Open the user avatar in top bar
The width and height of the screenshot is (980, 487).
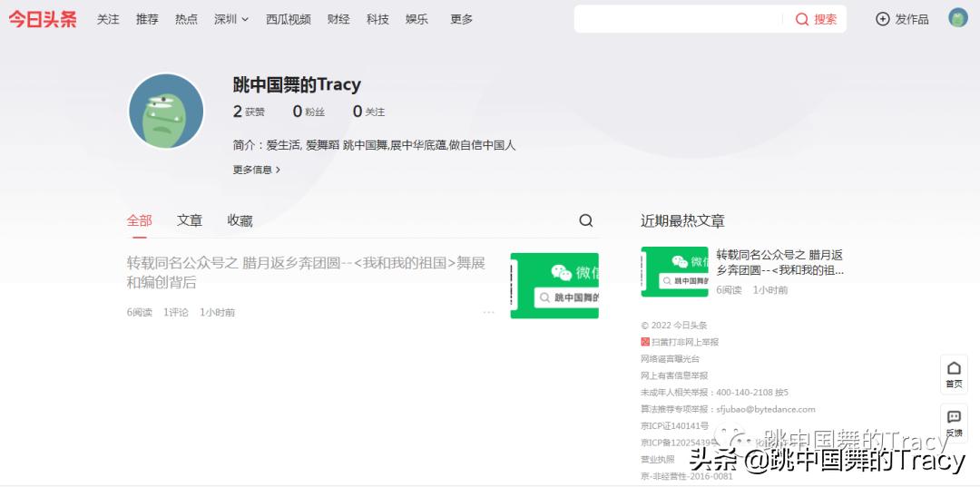pyautogui.click(x=957, y=18)
